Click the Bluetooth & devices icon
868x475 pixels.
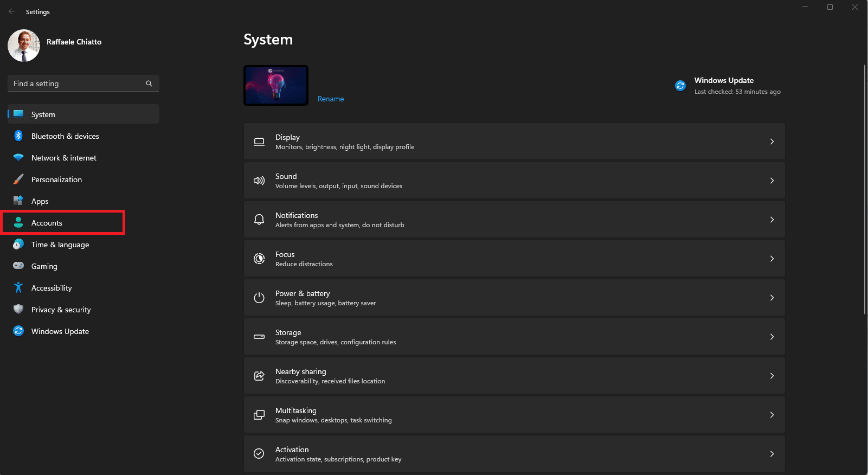point(18,136)
